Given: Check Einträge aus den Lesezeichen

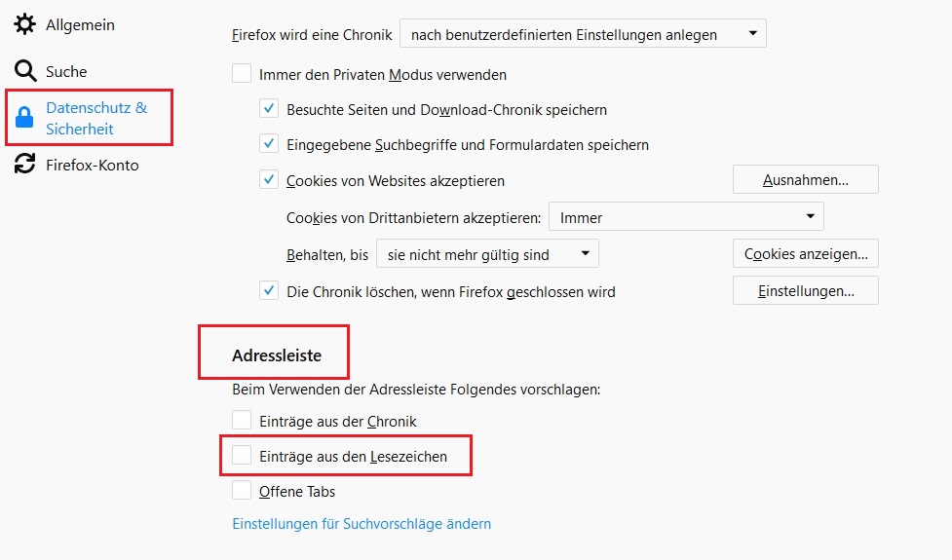Looking at the screenshot, I should [x=242, y=456].
